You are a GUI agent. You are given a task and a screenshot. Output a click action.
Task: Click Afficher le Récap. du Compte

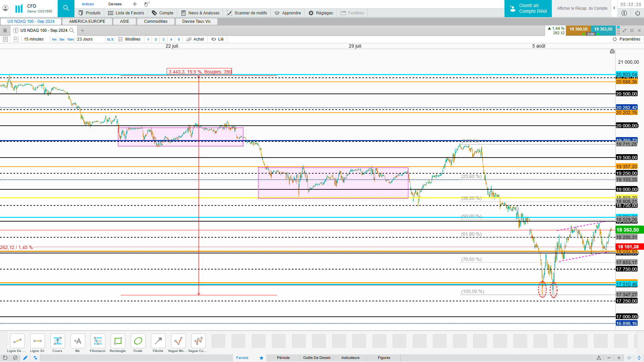pyautogui.click(x=582, y=8)
